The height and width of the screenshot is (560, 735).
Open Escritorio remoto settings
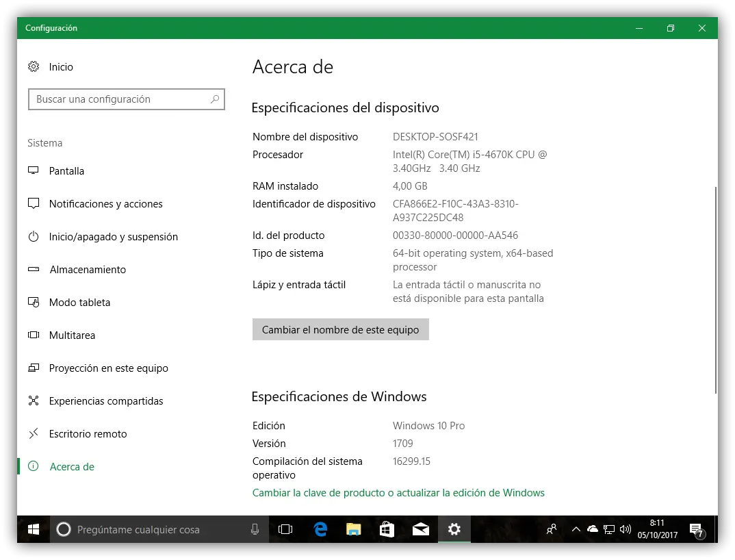click(x=88, y=433)
